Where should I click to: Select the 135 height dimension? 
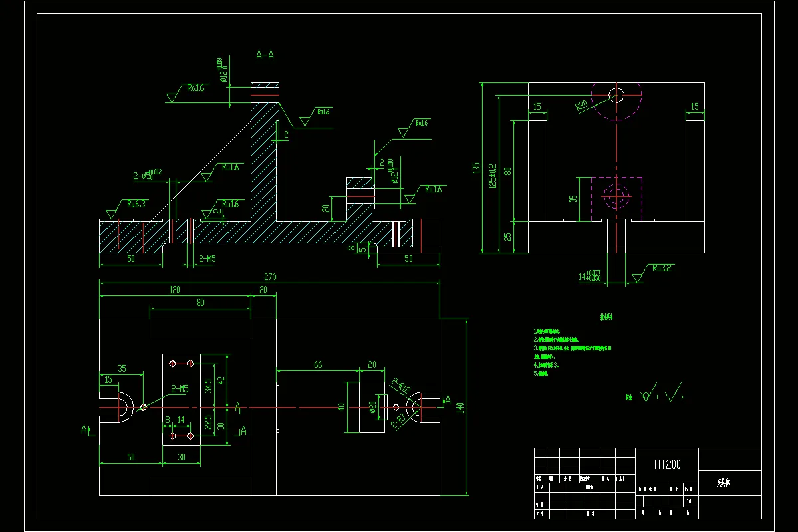pyautogui.click(x=475, y=168)
